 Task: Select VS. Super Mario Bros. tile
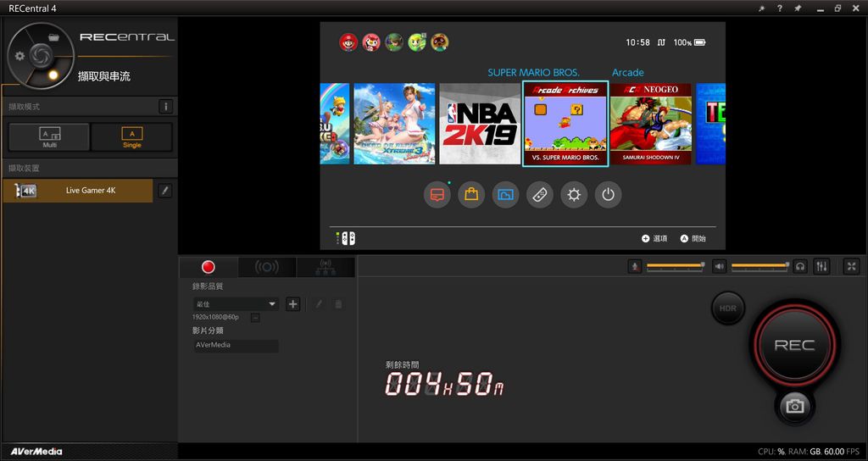tap(565, 124)
